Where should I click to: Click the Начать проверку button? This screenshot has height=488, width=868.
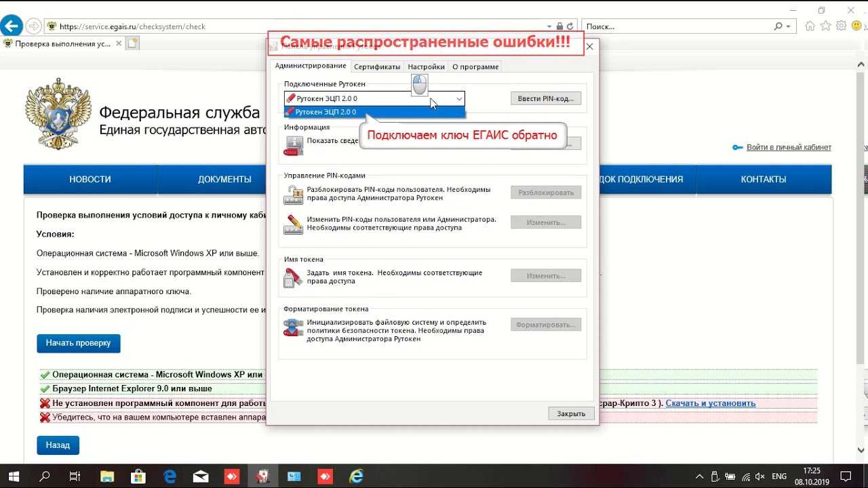79,343
